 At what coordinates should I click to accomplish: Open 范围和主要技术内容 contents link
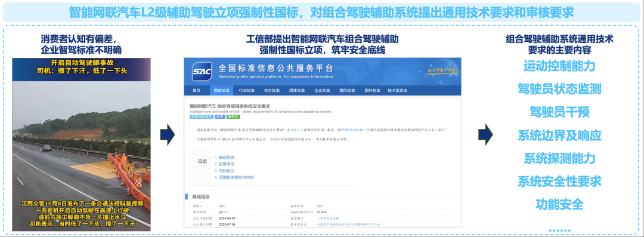click(x=234, y=177)
